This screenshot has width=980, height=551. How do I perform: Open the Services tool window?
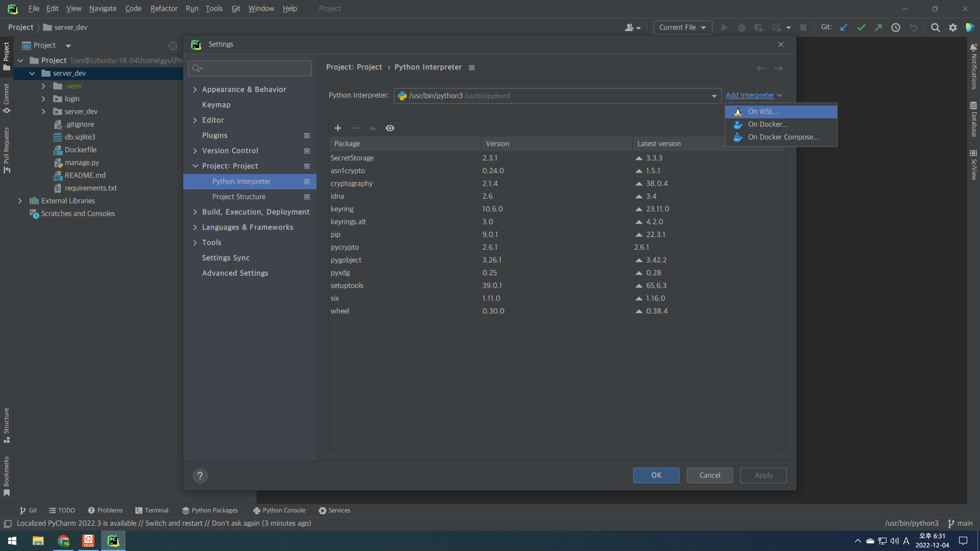click(x=334, y=510)
